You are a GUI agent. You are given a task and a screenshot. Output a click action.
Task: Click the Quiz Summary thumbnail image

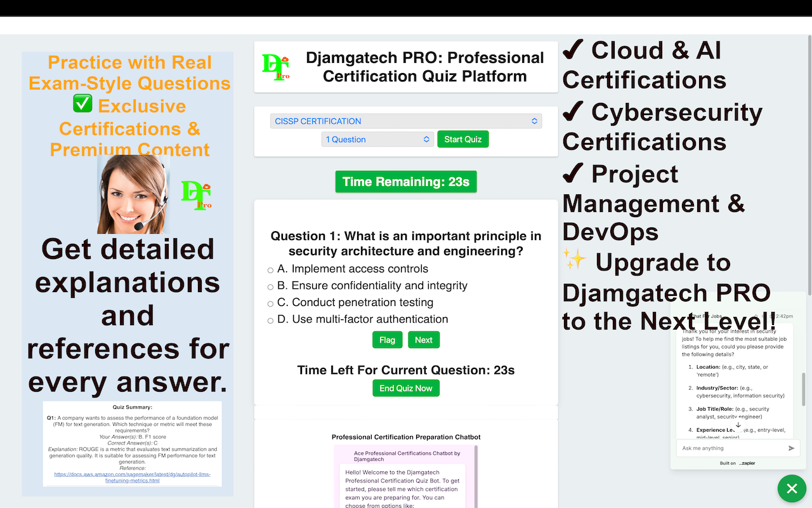click(132, 443)
